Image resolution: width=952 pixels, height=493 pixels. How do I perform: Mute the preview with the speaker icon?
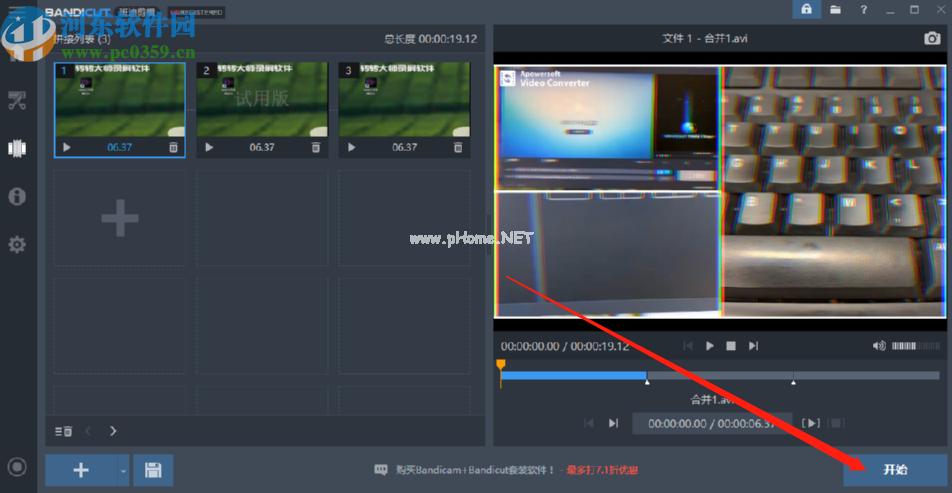point(879,345)
